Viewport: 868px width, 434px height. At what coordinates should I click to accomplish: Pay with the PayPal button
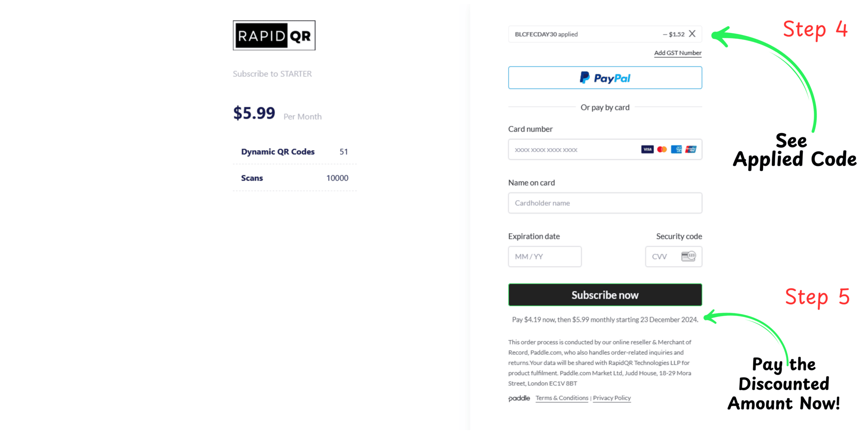pyautogui.click(x=605, y=78)
